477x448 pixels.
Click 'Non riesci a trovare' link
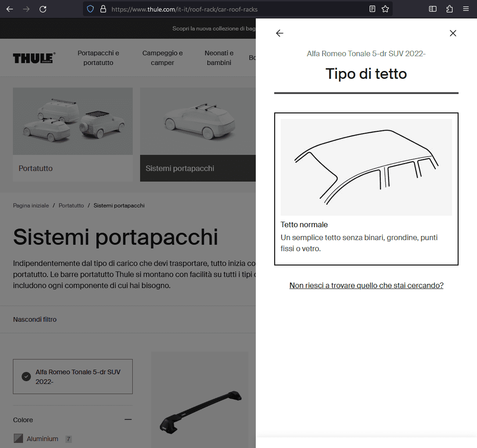click(366, 285)
